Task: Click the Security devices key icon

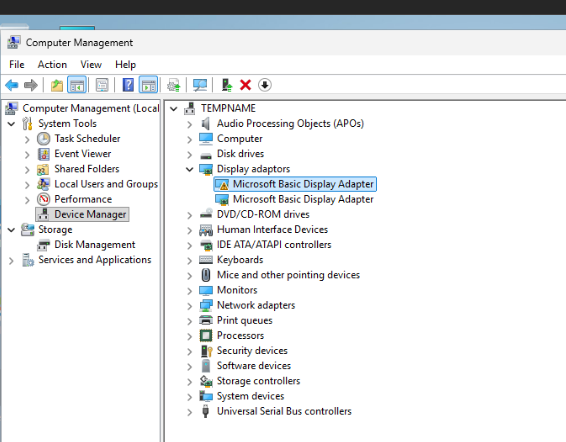Action: point(206,351)
